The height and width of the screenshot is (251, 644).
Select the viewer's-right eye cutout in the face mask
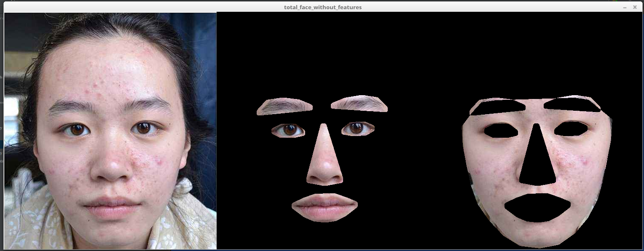[570, 128]
